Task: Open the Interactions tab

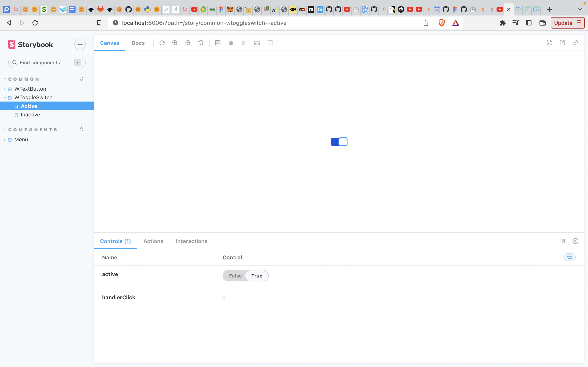Action: tap(192, 241)
